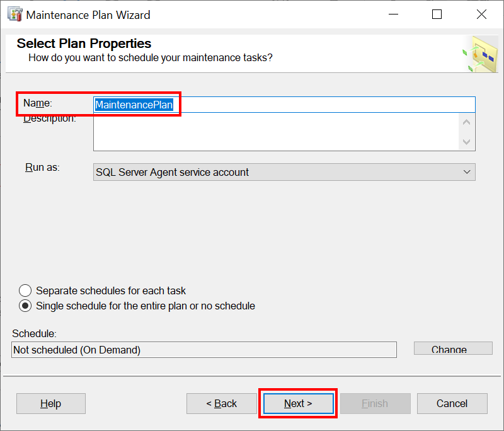
Task: Maximize the wizard window
Action: tap(437, 14)
